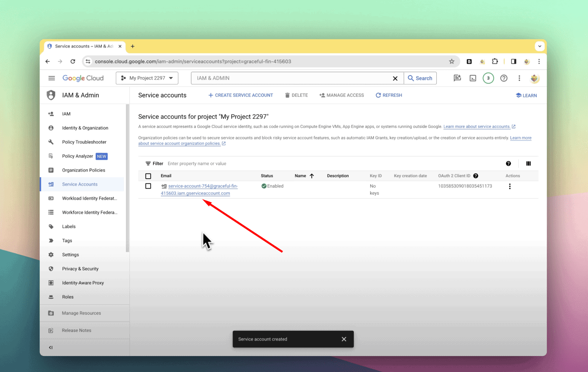Image resolution: width=588 pixels, height=372 pixels.
Task: Open the console three-dot settings menu
Action: point(519,78)
